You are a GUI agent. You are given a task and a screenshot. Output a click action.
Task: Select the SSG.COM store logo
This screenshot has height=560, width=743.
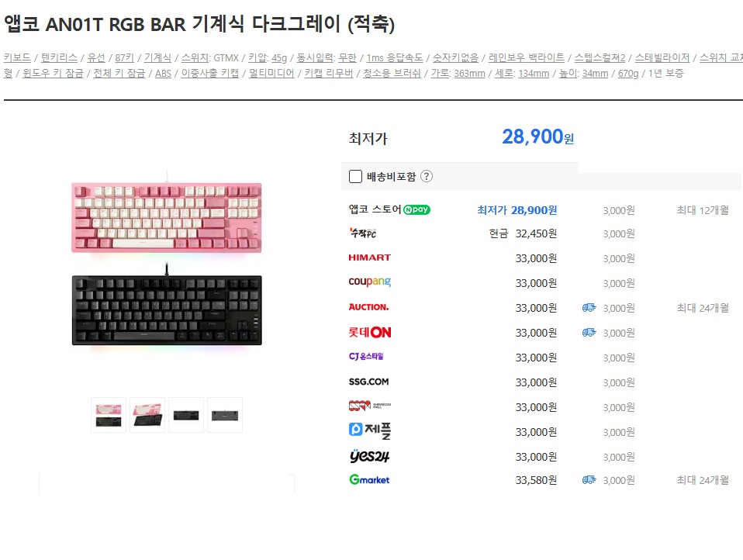[x=368, y=382]
